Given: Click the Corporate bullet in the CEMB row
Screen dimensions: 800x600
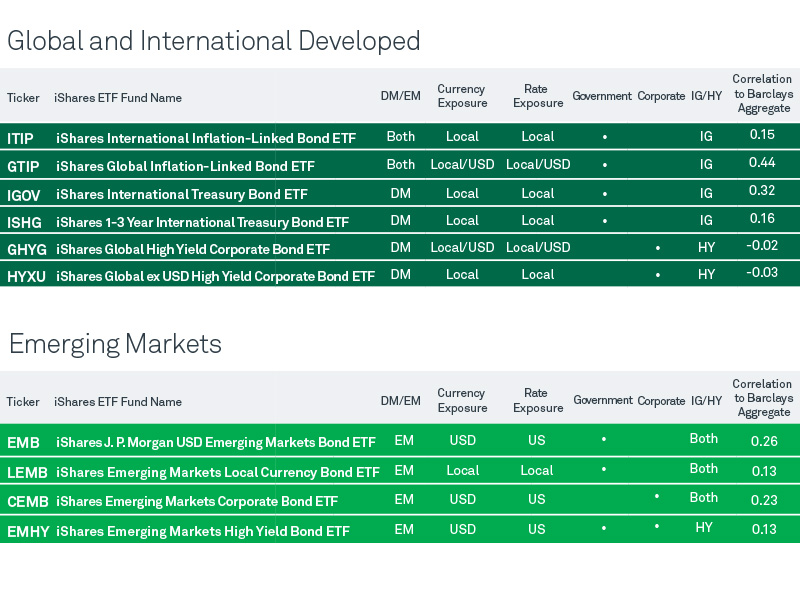Looking at the screenshot, I should [x=656, y=497].
